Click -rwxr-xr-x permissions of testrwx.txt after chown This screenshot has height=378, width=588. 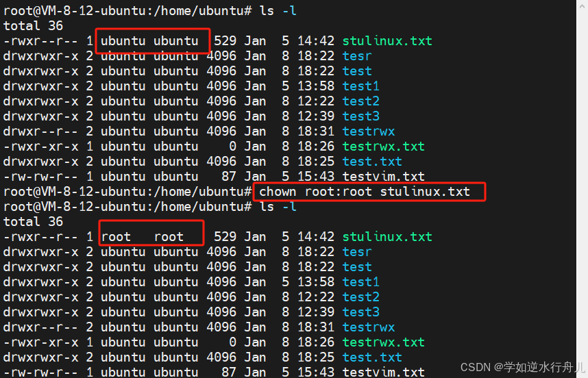(x=40, y=342)
